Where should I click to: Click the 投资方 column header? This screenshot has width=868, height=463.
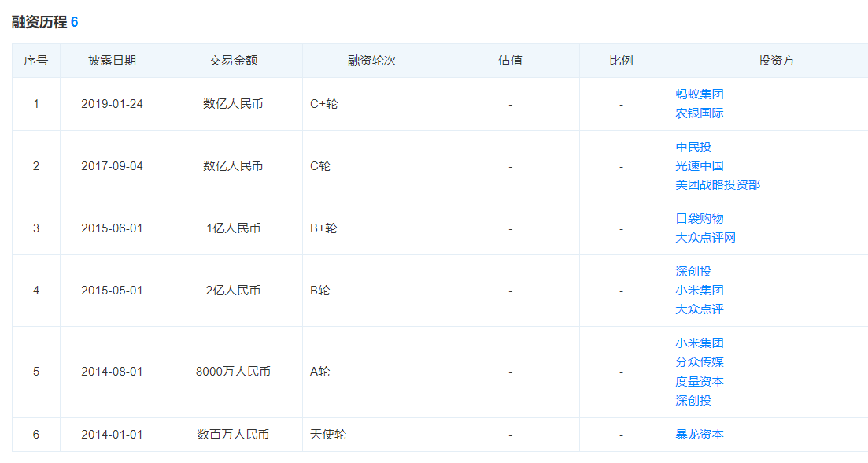(x=776, y=61)
